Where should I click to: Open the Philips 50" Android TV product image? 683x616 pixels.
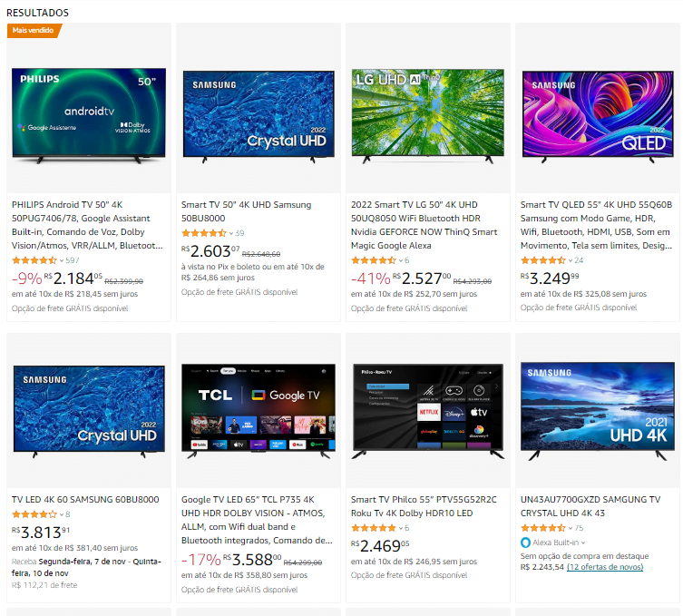click(x=89, y=115)
